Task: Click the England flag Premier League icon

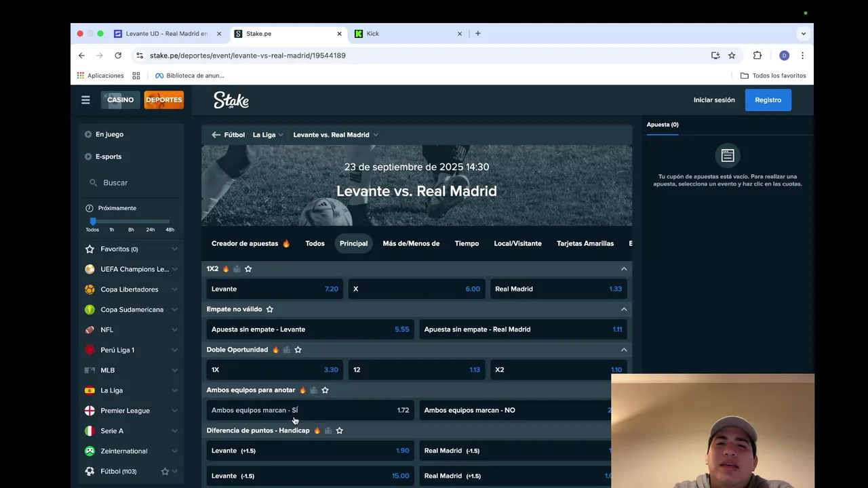Action: (90, 411)
